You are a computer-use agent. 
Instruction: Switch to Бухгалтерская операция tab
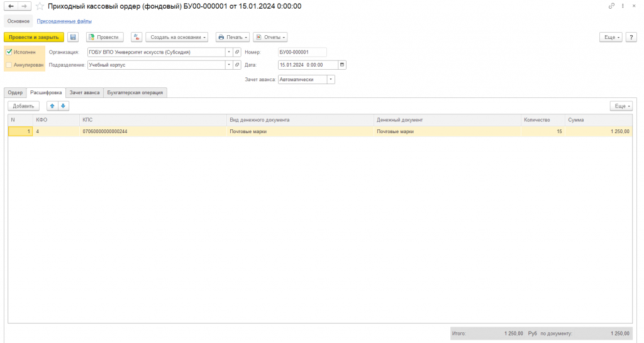pyautogui.click(x=135, y=93)
